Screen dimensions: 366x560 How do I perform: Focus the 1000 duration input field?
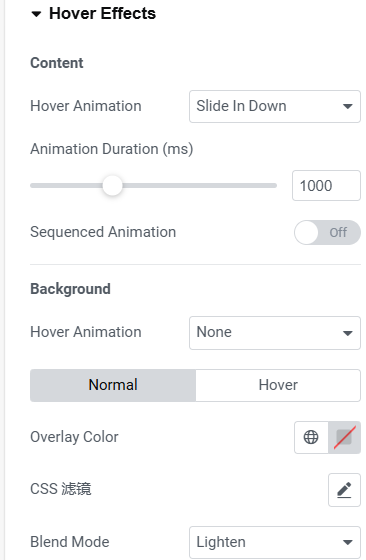(x=326, y=186)
